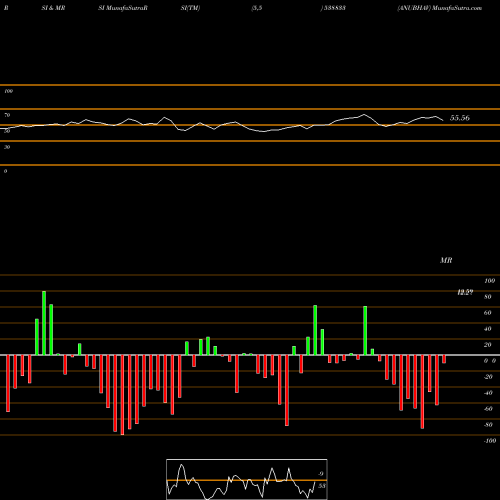The width and height of the screenshot is (500, 500).
Task: Open the mini overview chart thumbnail
Action: (x=247, y=479)
